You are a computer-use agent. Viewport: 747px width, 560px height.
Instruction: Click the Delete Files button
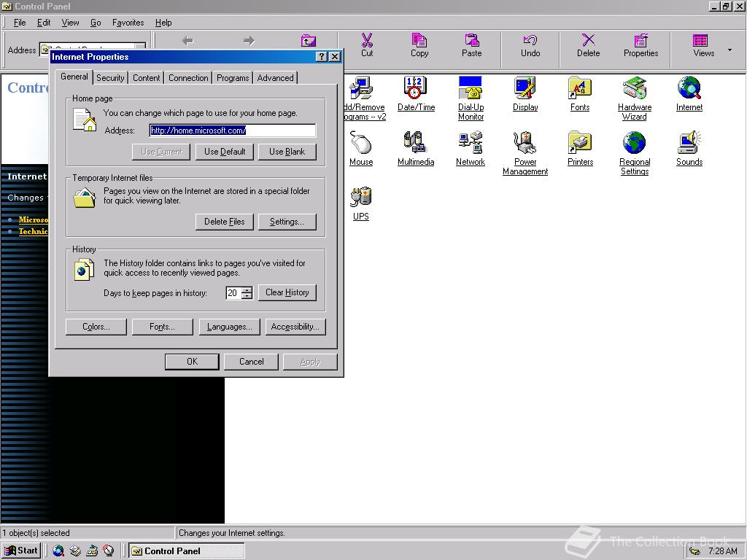(x=225, y=222)
